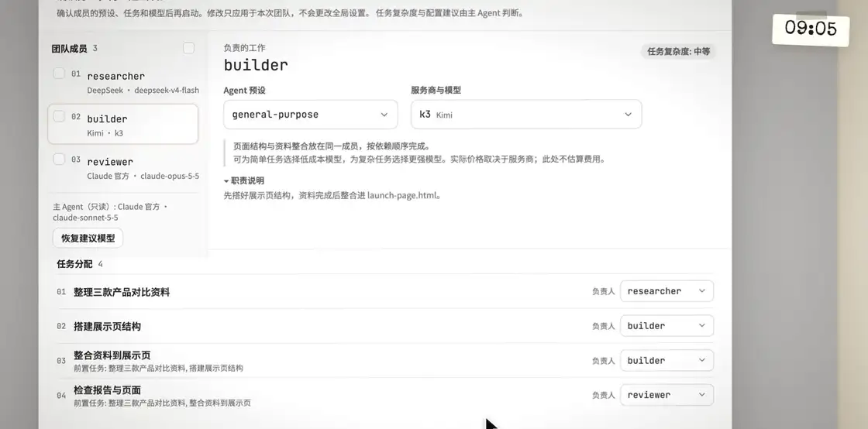
Task: Check the reviewer member checkbox
Action: (59, 160)
